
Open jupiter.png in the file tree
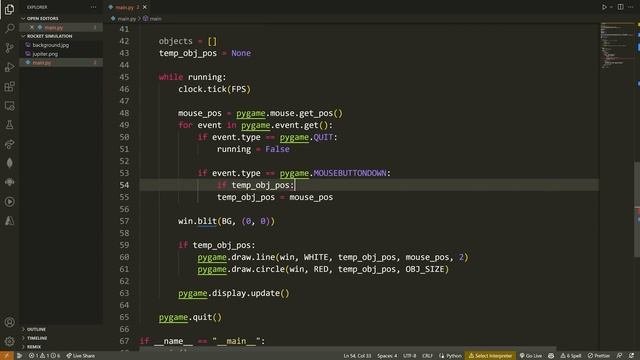[45, 54]
